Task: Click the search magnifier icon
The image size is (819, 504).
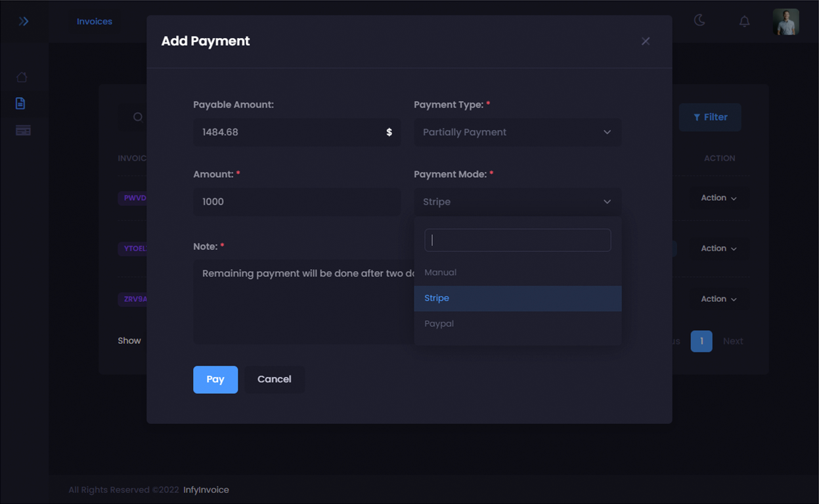Action: coord(137,117)
